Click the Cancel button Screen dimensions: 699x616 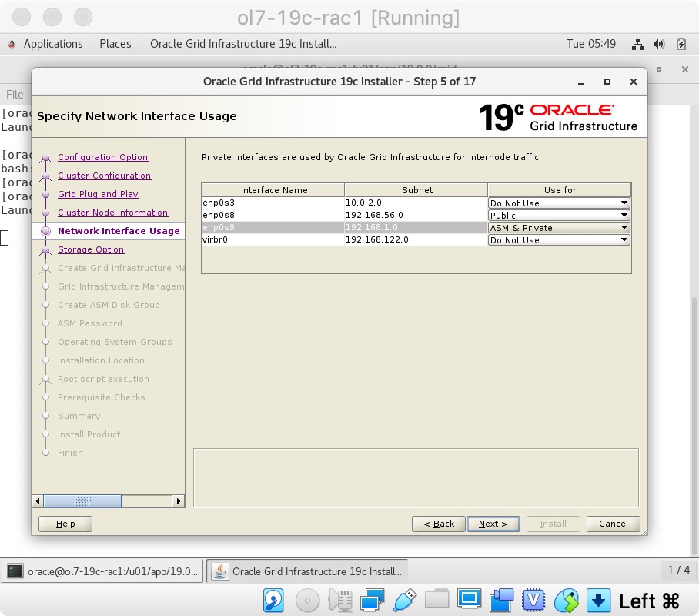(x=614, y=524)
